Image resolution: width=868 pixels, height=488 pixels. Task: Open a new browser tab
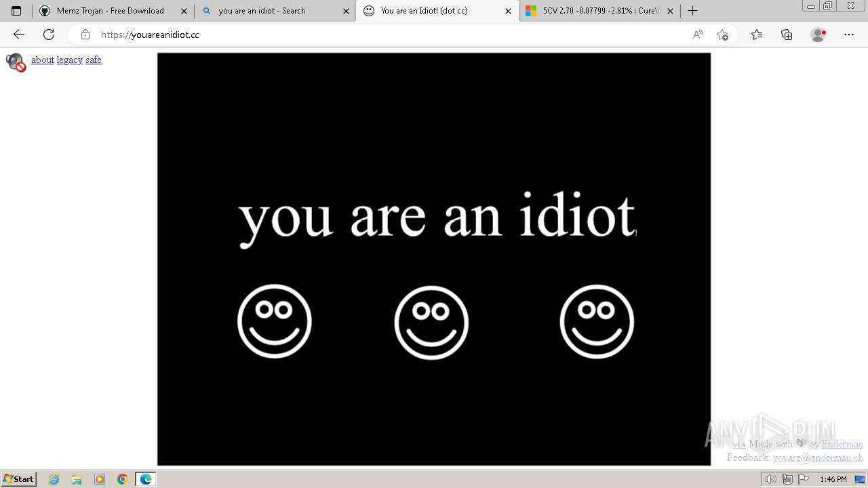tap(692, 11)
